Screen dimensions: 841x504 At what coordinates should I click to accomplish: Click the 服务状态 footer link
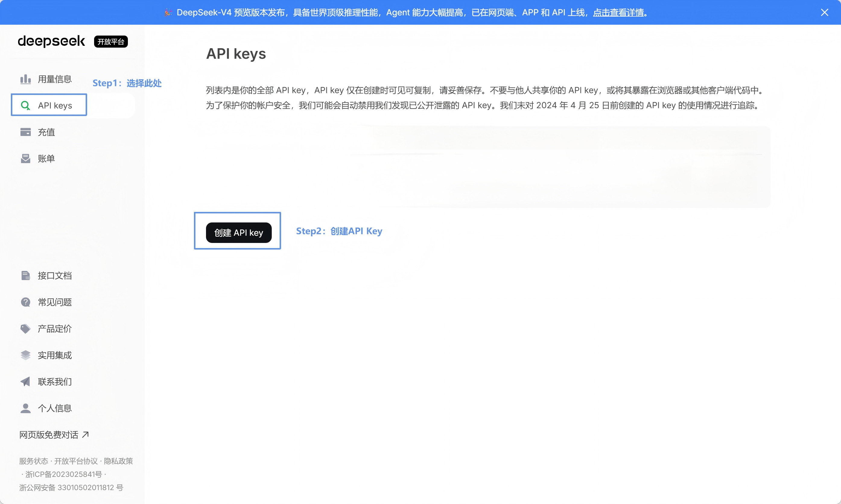tap(34, 461)
